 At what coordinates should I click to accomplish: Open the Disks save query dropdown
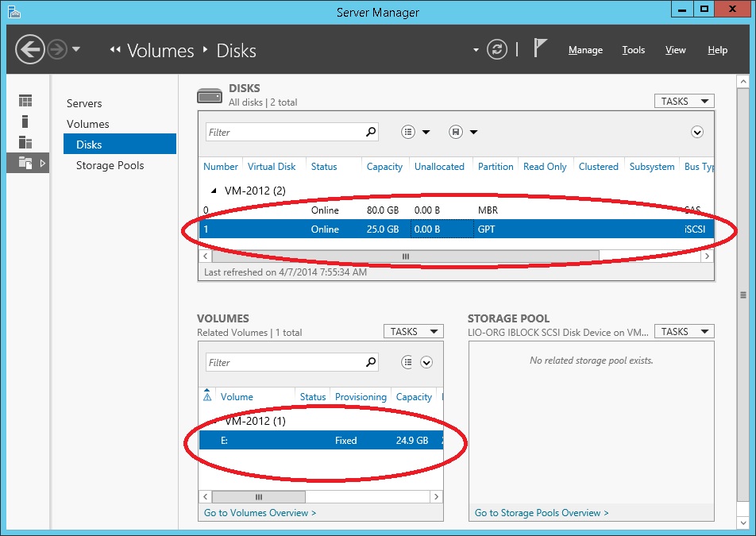click(463, 133)
